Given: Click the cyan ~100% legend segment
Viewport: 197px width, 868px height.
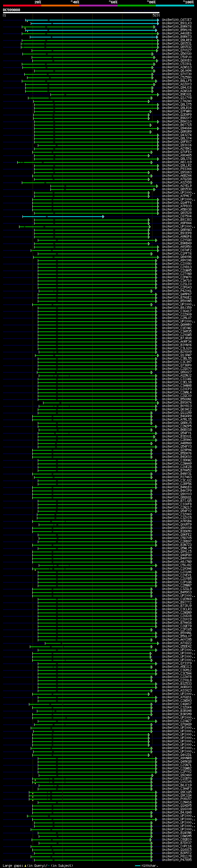Looking at the screenshot, I should [x=175, y=6].
